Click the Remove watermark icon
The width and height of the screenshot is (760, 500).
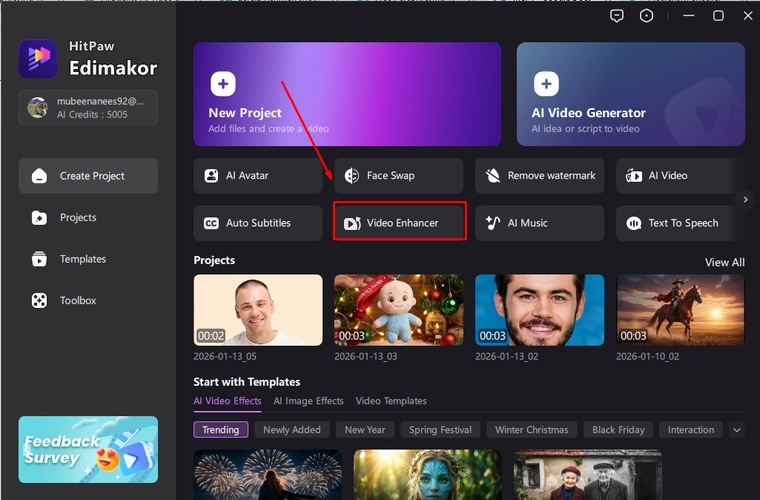pyautogui.click(x=493, y=175)
